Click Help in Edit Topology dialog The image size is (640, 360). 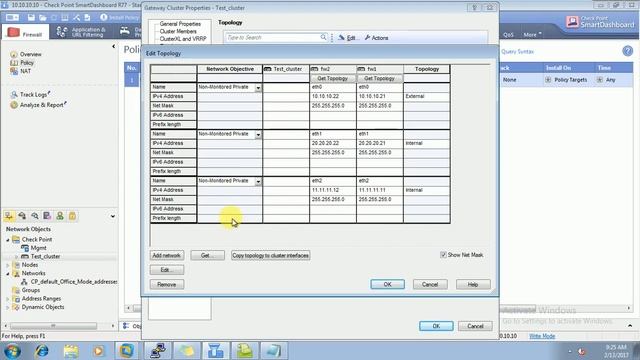coord(473,284)
